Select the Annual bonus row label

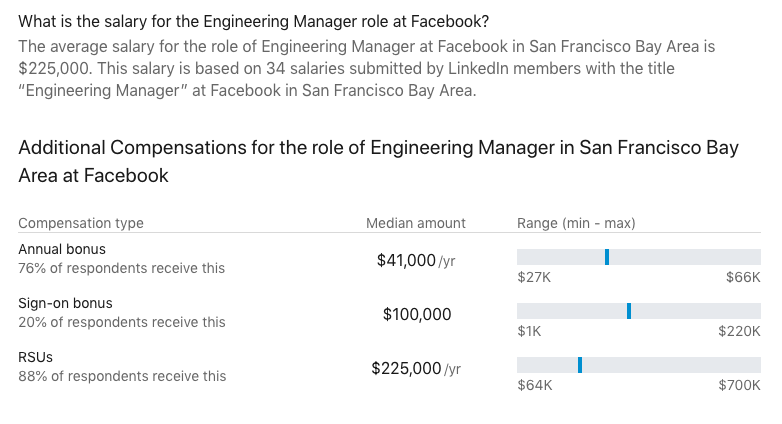[62, 249]
